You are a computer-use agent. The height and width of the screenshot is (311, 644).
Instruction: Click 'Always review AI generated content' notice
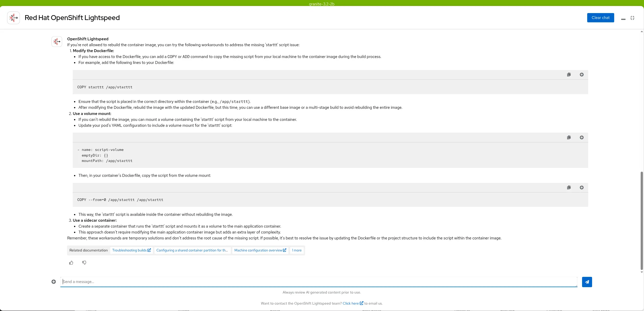coord(321,292)
